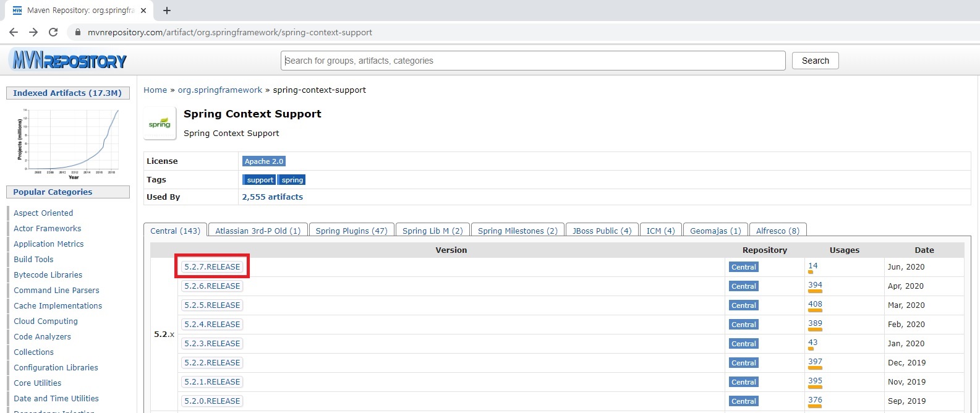The image size is (980, 413).
Task: Click the browser forward arrow
Action: pyautogui.click(x=33, y=32)
